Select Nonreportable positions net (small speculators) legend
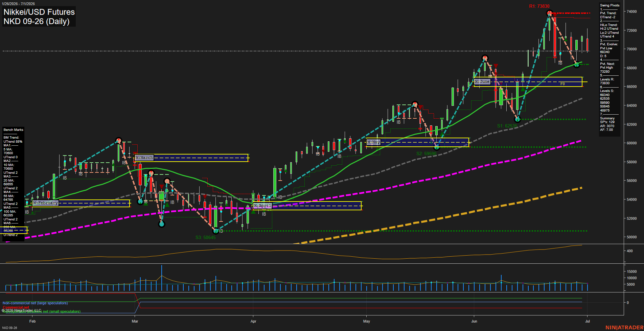 point(42,312)
